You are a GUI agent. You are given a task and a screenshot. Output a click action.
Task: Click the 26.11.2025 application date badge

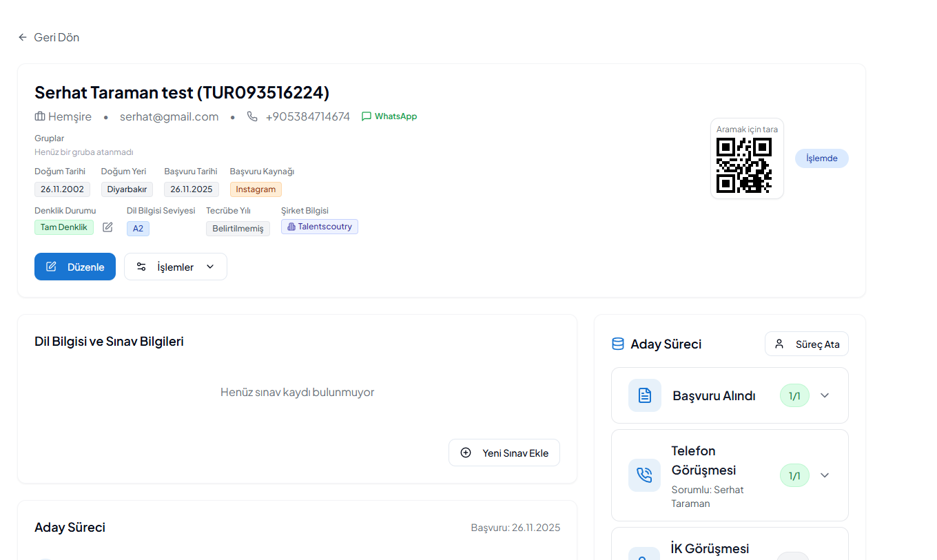(x=192, y=189)
